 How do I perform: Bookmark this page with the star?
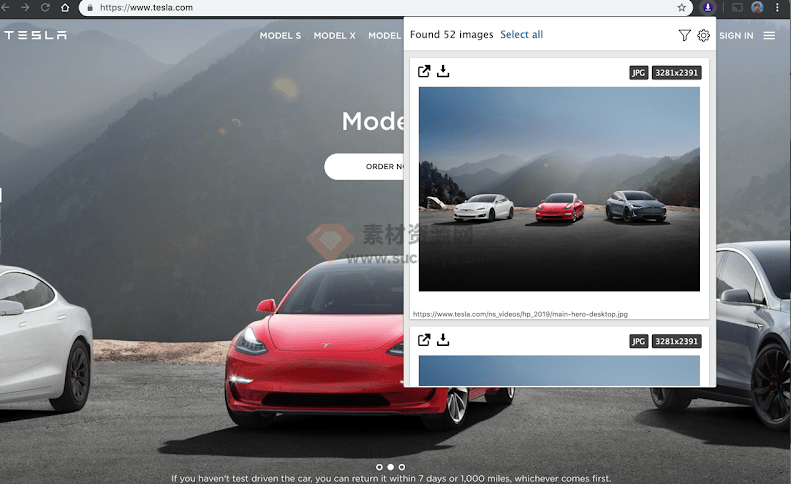click(682, 7)
